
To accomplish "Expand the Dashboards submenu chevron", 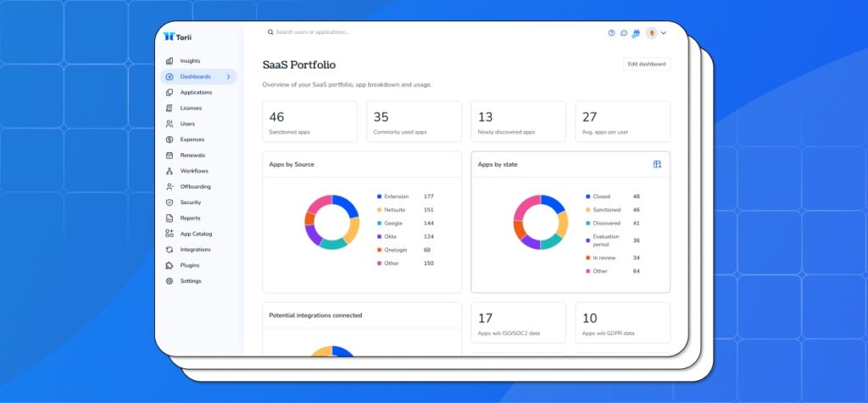I will pos(228,77).
